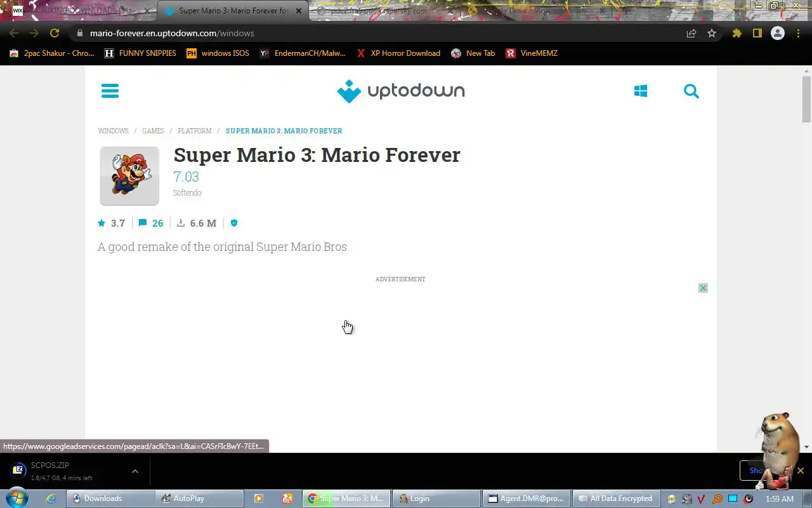
Task: Open the 26 comments link
Action: 151,223
